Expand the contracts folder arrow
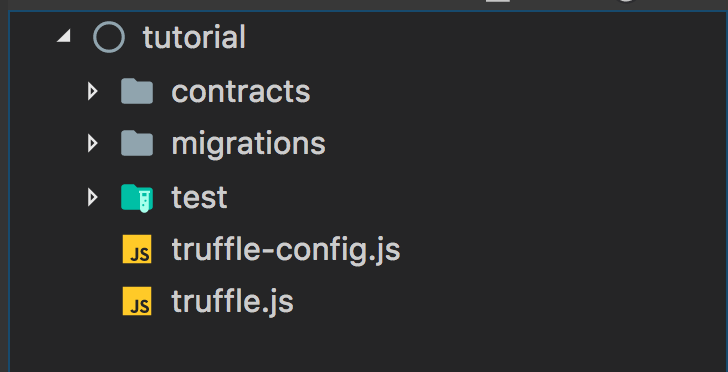The width and height of the screenshot is (728, 372). coord(92,91)
